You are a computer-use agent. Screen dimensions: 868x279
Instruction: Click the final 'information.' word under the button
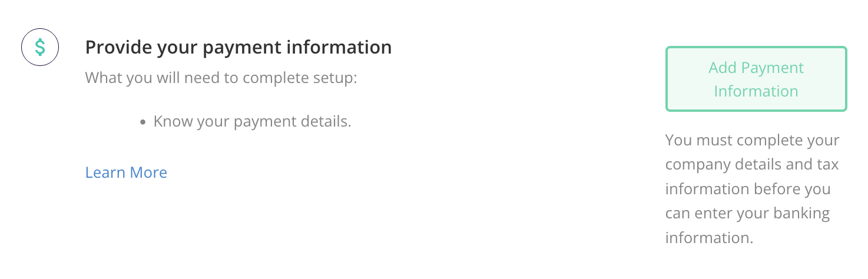point(710,238)
